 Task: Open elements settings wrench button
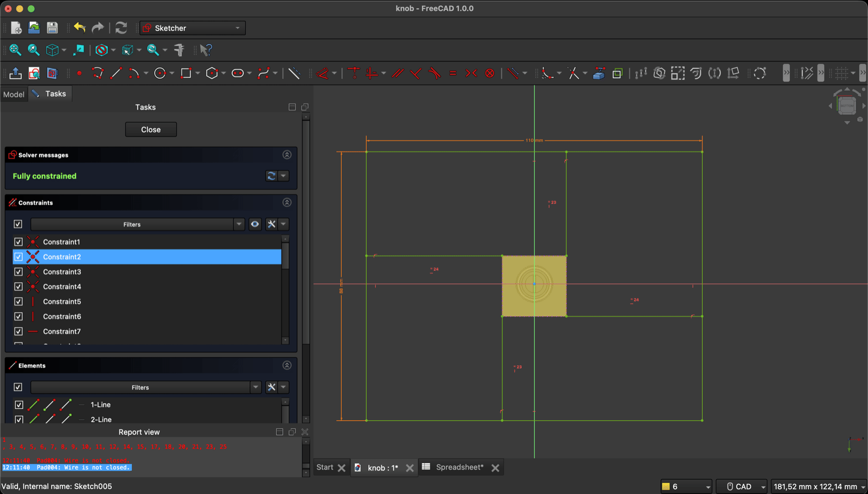[272, 387]
